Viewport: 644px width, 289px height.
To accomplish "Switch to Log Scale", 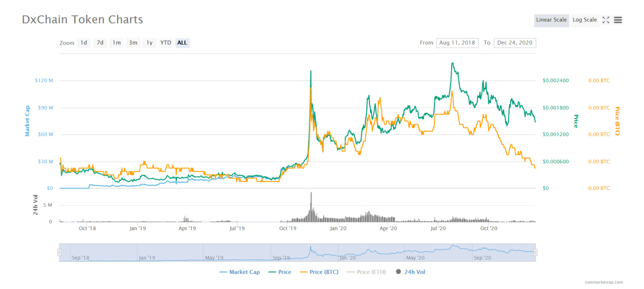I will click(x=585, y=20).
